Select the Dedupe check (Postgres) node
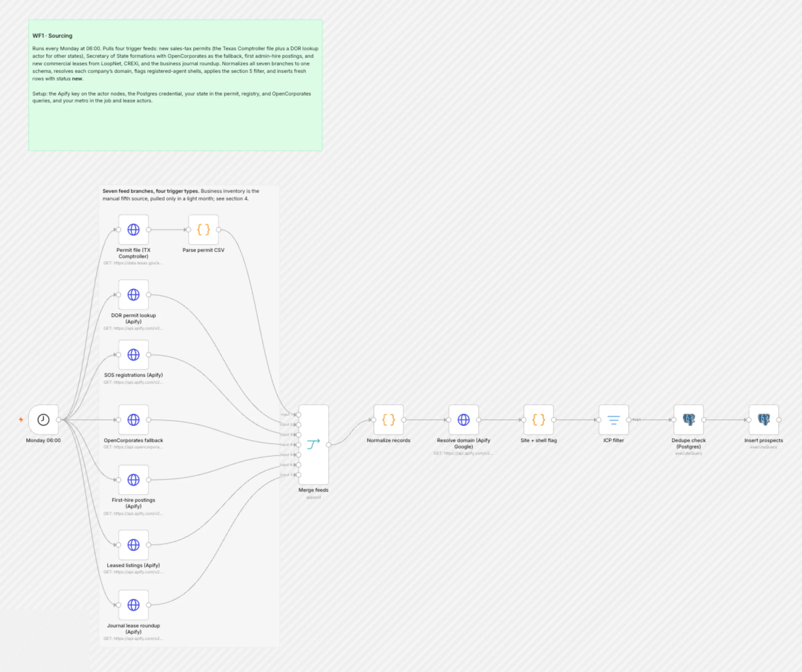Viewport: 802px width, 672px height. coord(689,420)
